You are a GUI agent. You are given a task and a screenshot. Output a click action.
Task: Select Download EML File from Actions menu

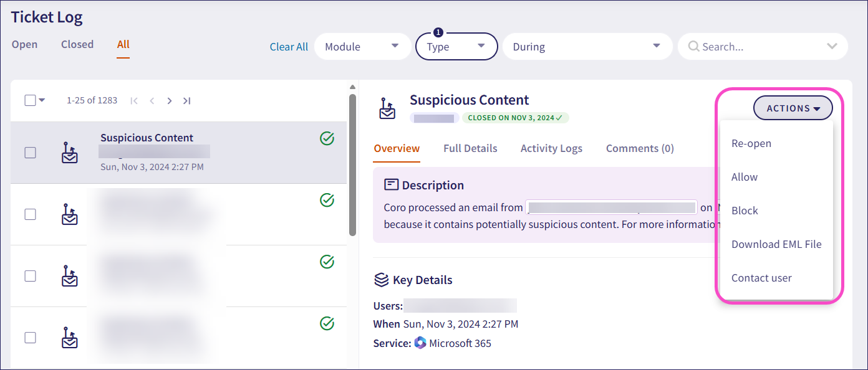pos(776,244)
